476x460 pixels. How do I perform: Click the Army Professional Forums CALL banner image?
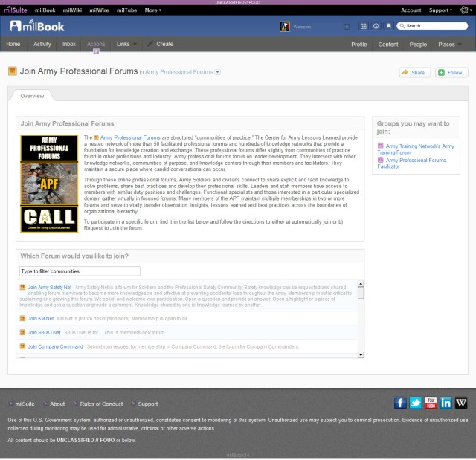coord(49,184)
